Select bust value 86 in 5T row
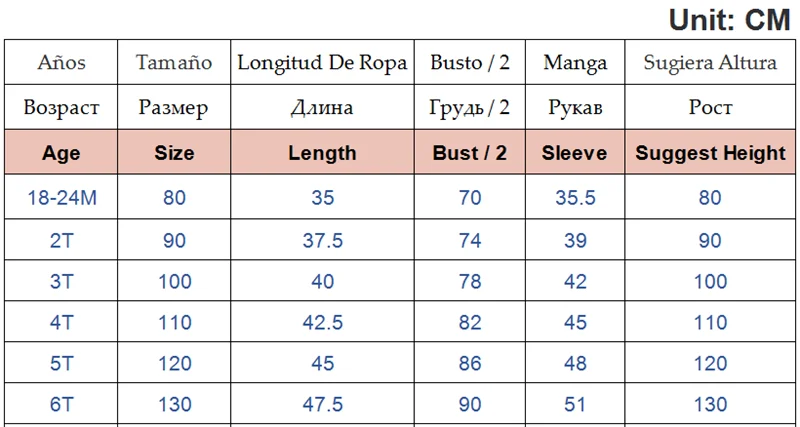This screenshot has width=800, height=427. pyautogui.click(x=470, y=362)
